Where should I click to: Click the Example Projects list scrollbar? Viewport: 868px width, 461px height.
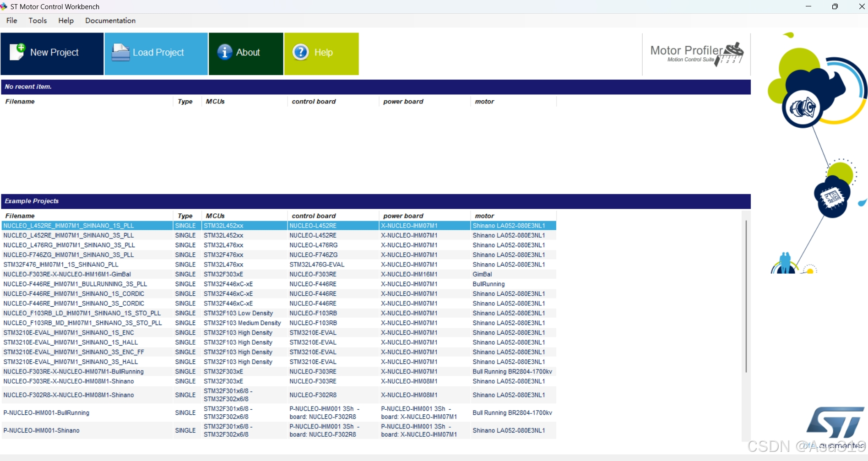tap(746, 297)
